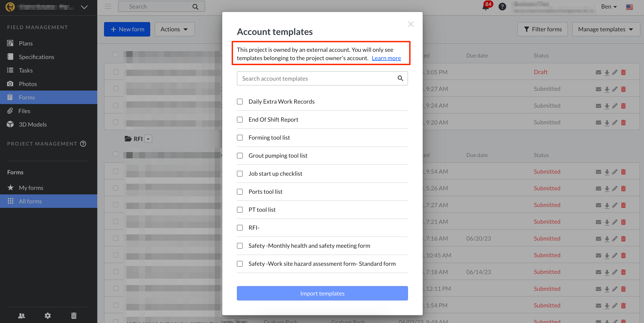Go to Plans in the sidebar
The image size is (644, 323).
(26, 43)
